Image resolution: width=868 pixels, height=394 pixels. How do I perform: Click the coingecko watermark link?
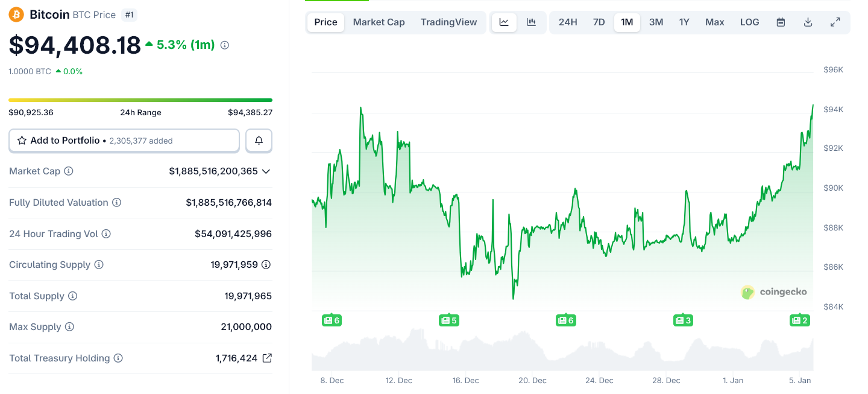(x=774, y=292)
